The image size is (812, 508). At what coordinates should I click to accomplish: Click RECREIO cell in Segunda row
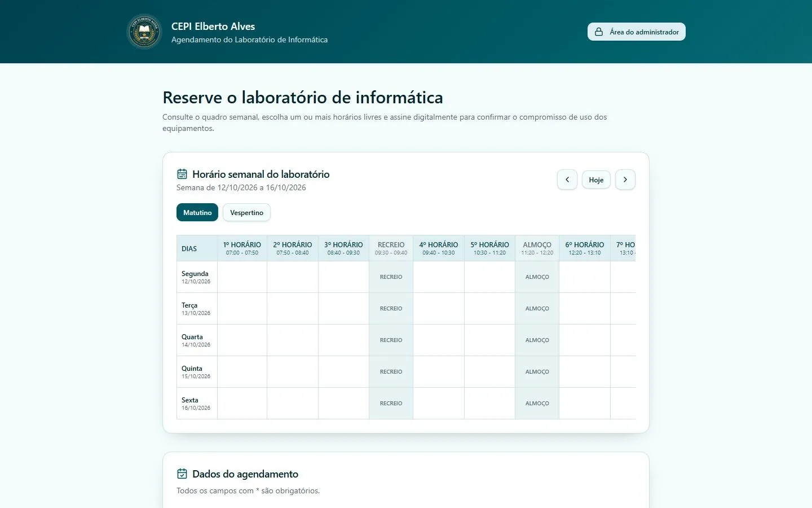pos(391,277)
